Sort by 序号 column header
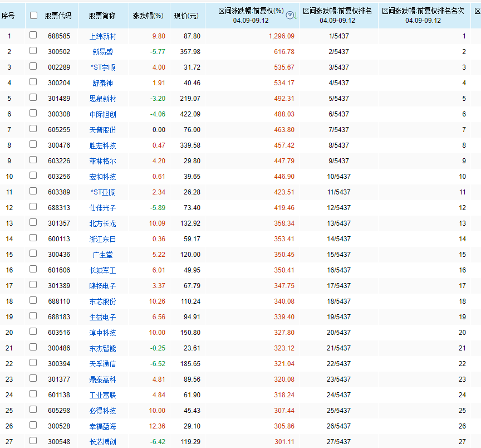The width and height of the screenshot is (481, 448). [x=8, y=16]
